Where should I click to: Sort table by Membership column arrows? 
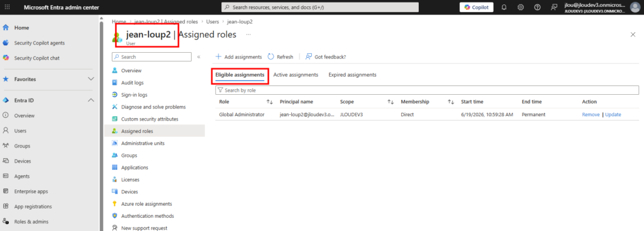451,102
